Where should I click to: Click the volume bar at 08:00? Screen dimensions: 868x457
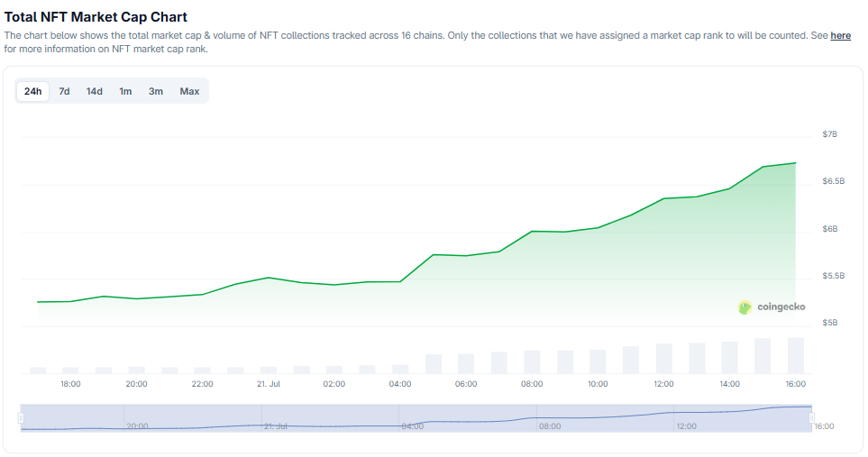tap(532, 361)
